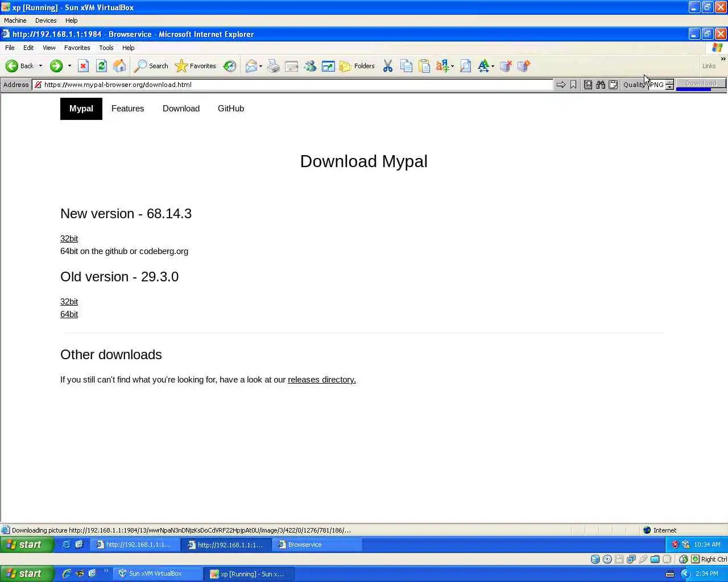Click the Messenger people icon

tap(310, 66)
